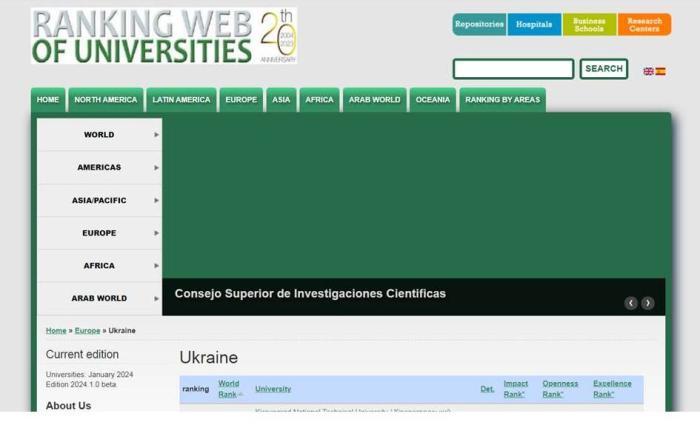
Task: Sort table by Openness Rank
Action: [x=560, y=389]
